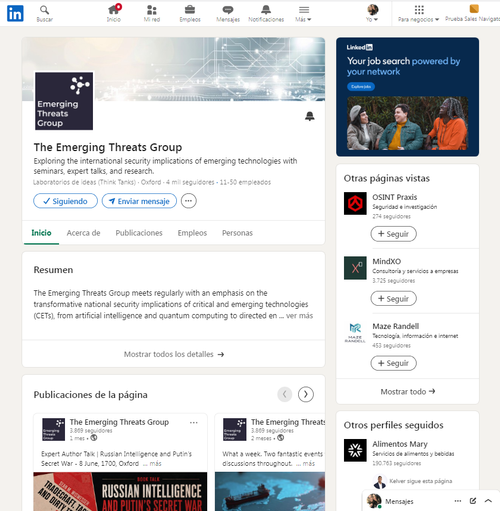
Task: Open the LinkedIn home logo
Action: [15, 13]
